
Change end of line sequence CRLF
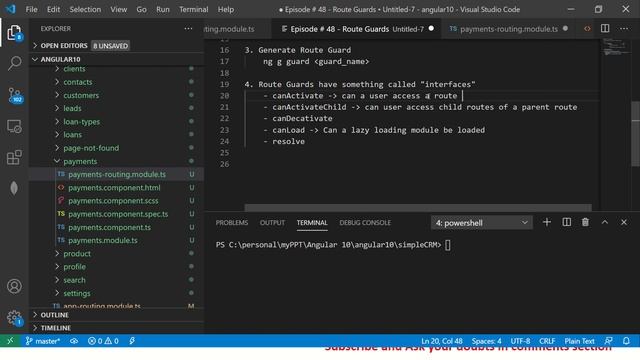547,341
